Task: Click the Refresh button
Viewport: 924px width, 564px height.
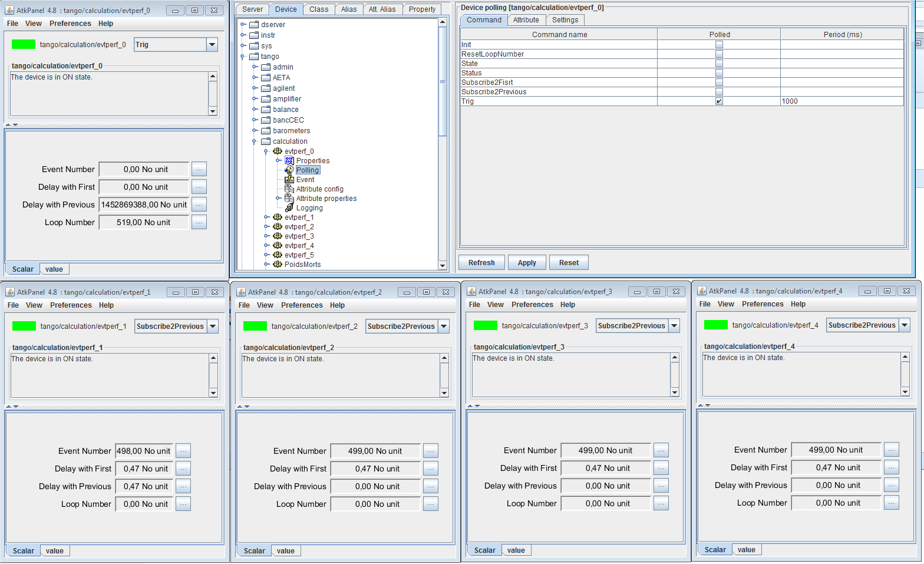Action: [481, 263]
